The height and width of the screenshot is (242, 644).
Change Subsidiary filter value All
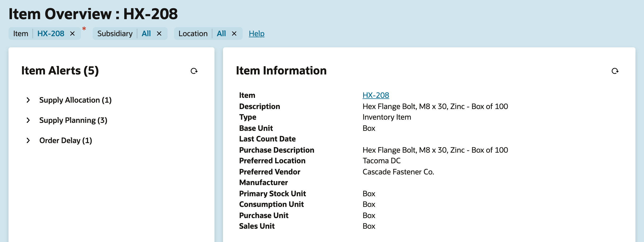(x=146, y=34)
